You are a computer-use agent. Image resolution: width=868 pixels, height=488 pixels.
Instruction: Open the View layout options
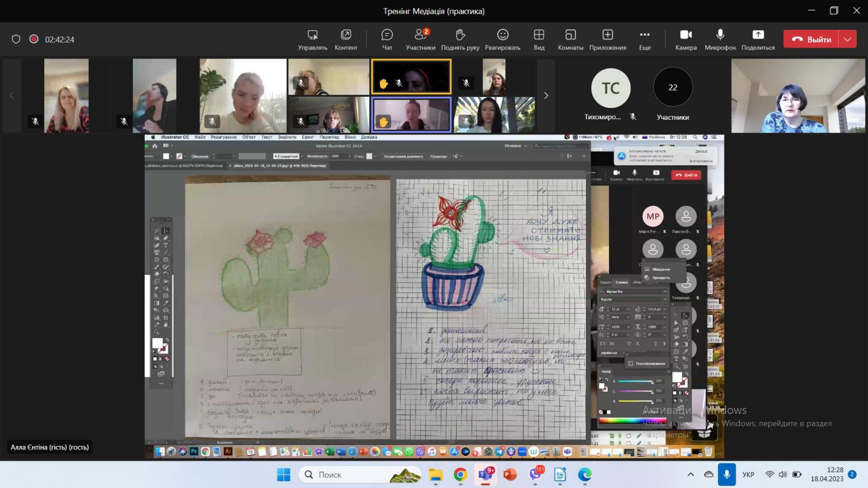point(539,39)
